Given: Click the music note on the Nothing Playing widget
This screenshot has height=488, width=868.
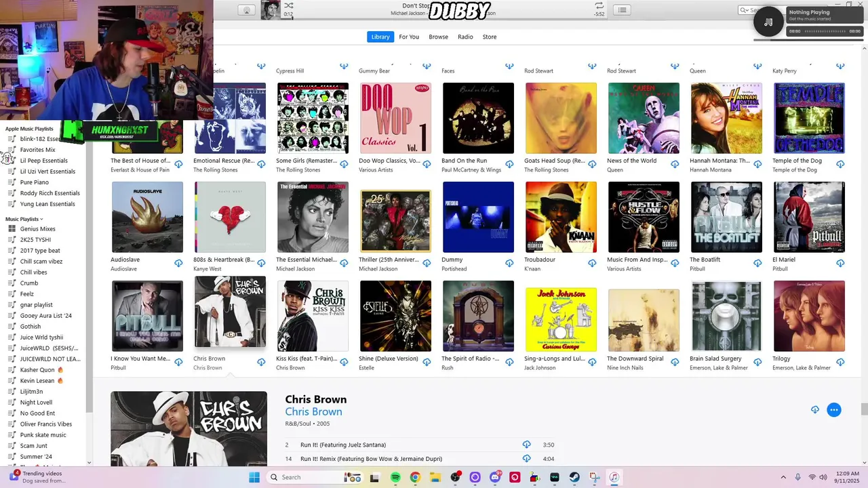Looking at the screenshot, I should [x=768, y=22].
